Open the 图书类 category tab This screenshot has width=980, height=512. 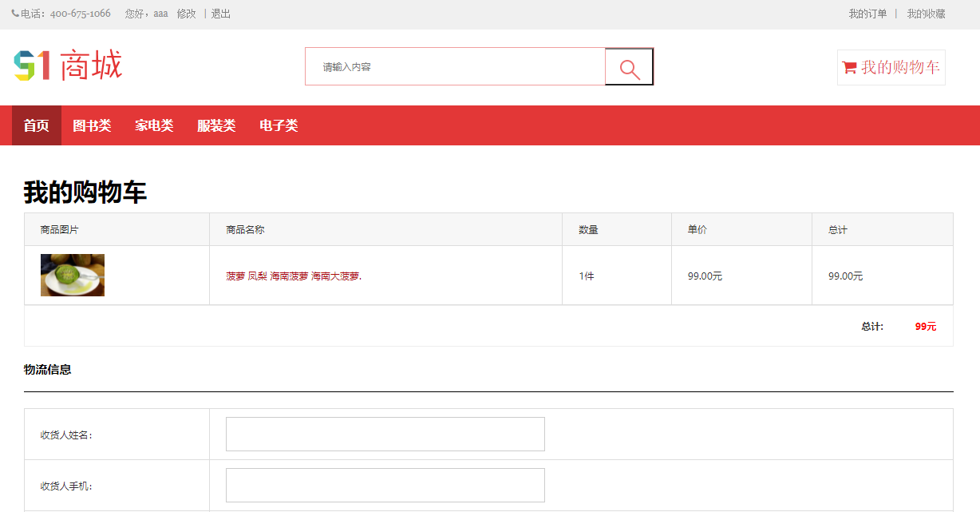point(92,125)
